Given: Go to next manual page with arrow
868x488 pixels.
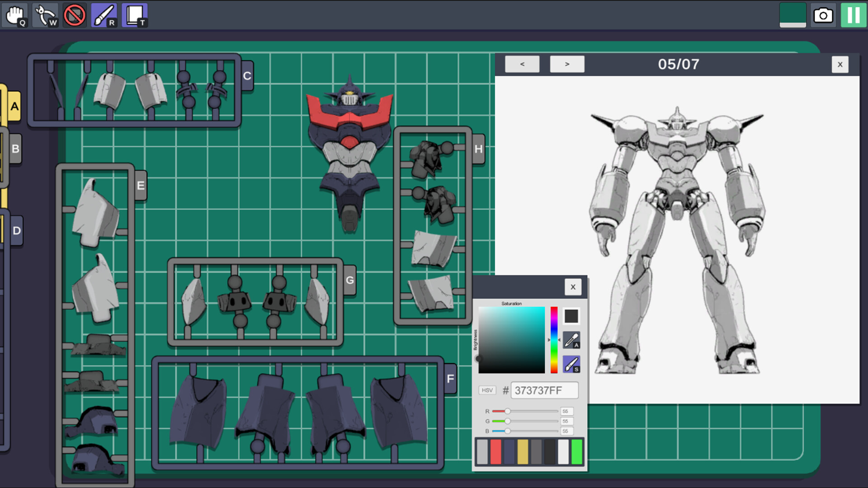Looking at the screenshot, I should (x=567, y=64).
